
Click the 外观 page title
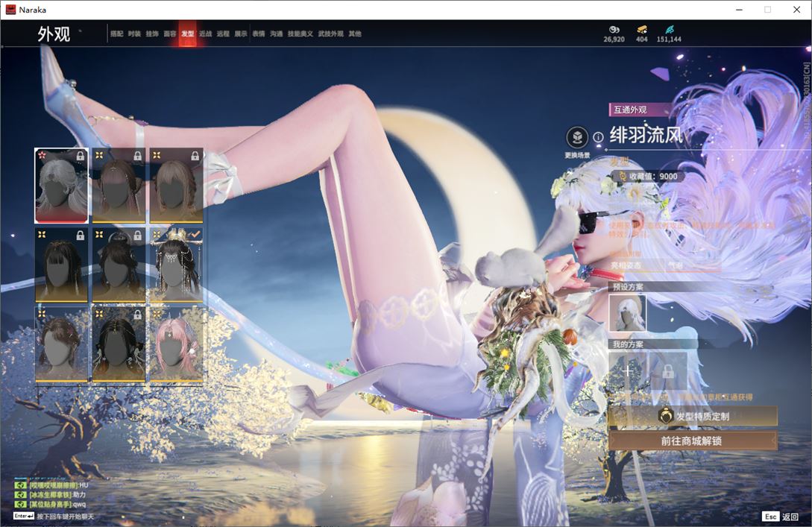[x=54, y=34]
